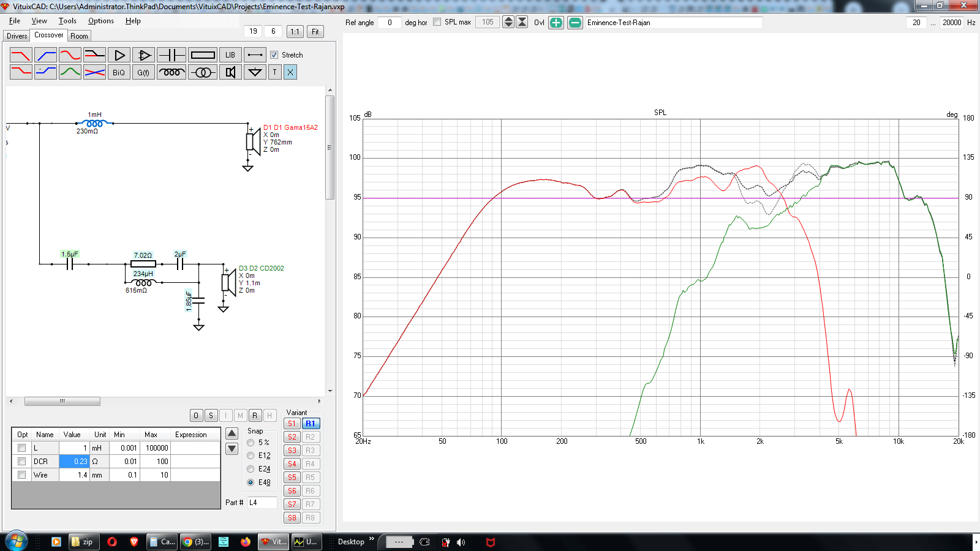
Task: Click the Fit button
Action: [x=315, y=32]
